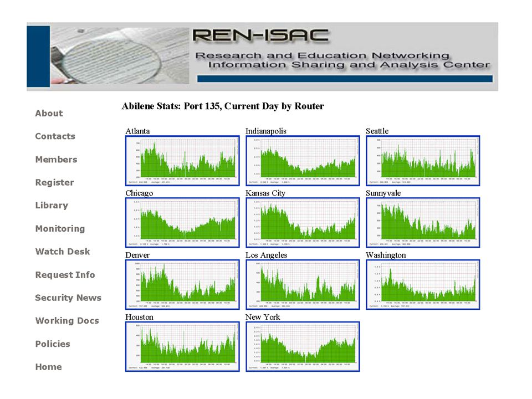View the Sunnyvale router graph
The image size is (532, 399).
click(423, 223)
